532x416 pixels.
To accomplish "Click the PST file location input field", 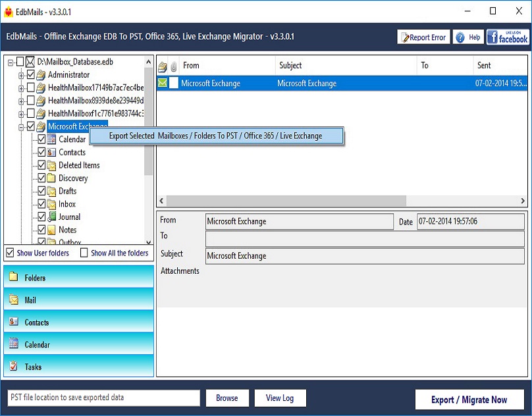I will click(102, 398).
